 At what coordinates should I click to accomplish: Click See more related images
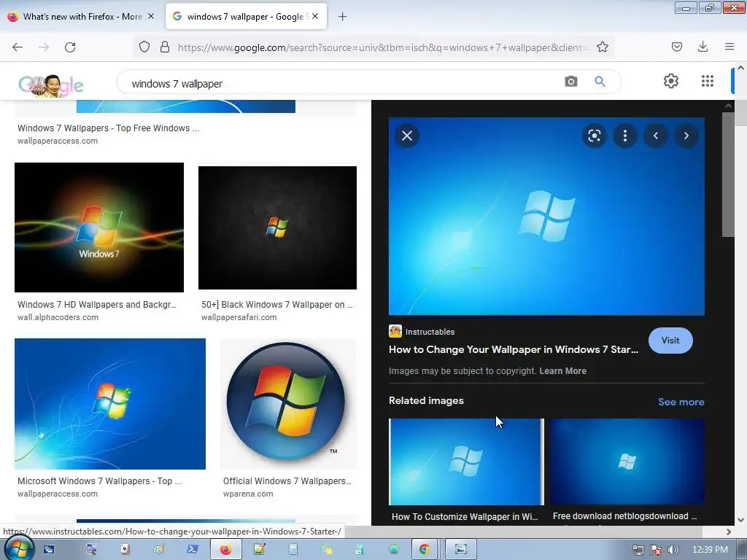[681, 402]
